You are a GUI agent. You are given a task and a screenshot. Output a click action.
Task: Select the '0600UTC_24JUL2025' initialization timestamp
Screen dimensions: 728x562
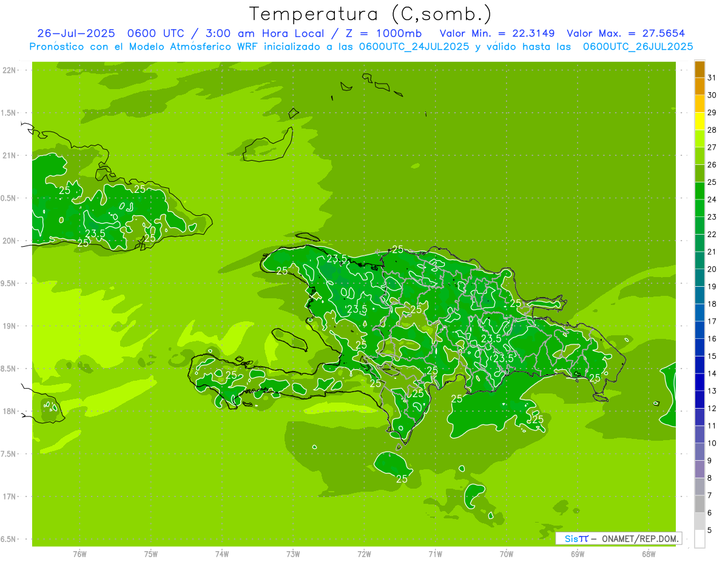pos(414,47)
